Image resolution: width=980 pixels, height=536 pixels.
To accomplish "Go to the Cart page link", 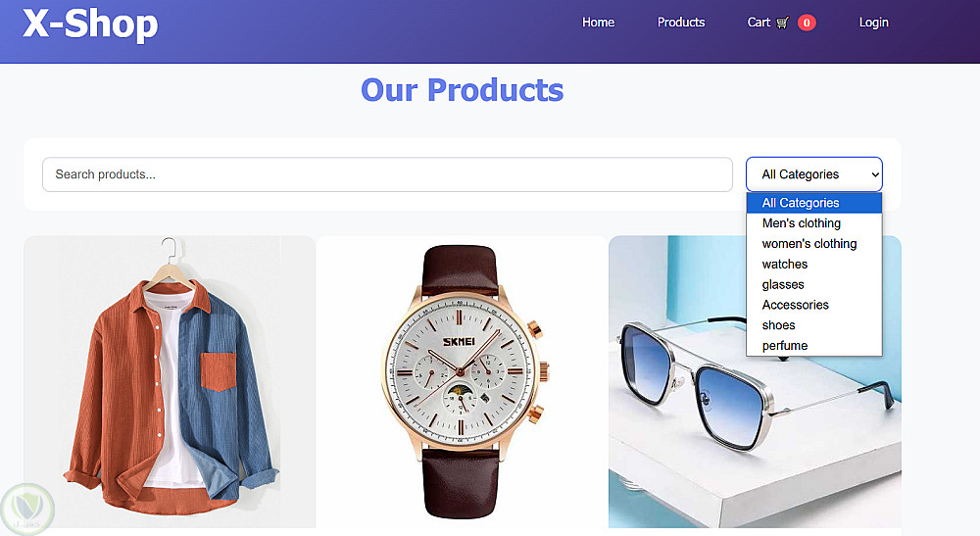I will coord(759,23).
